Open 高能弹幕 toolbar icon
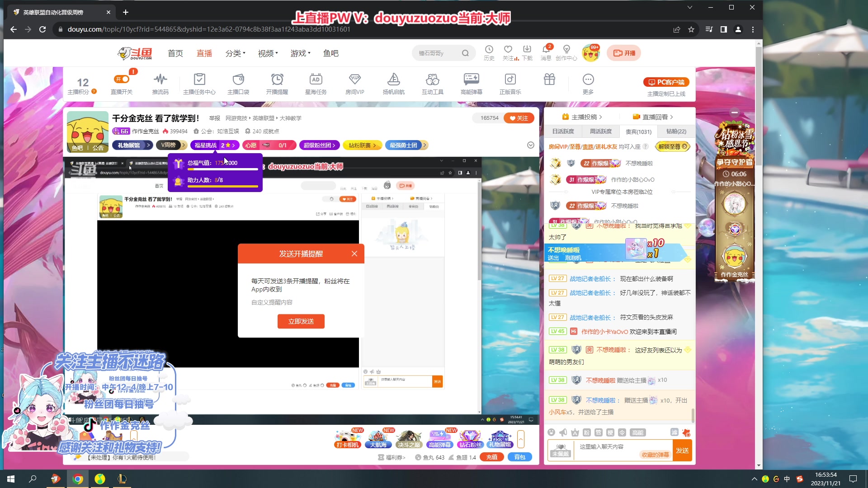Viewport: 868px width, 488px height. point(472,84)
